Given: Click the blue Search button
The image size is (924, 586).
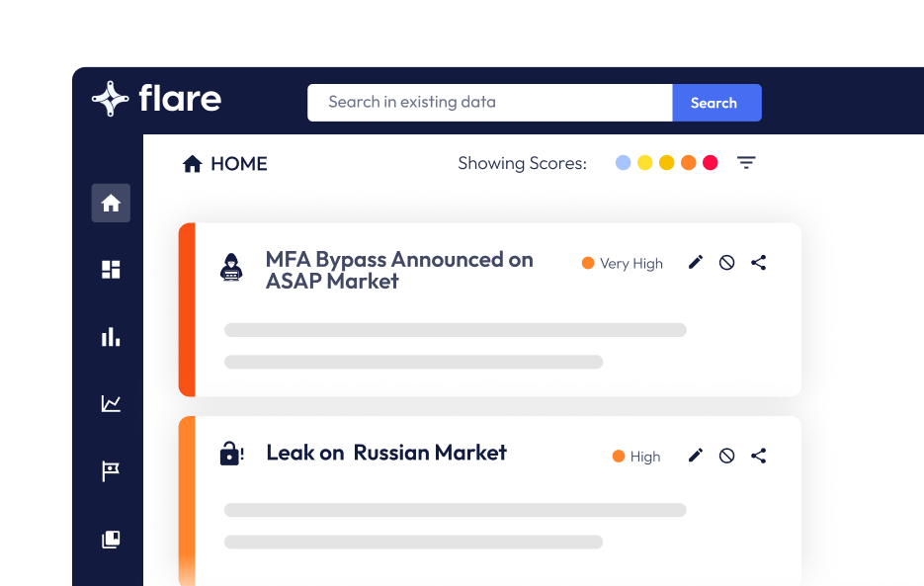Looking at the screenshot, I should point(716,103).
